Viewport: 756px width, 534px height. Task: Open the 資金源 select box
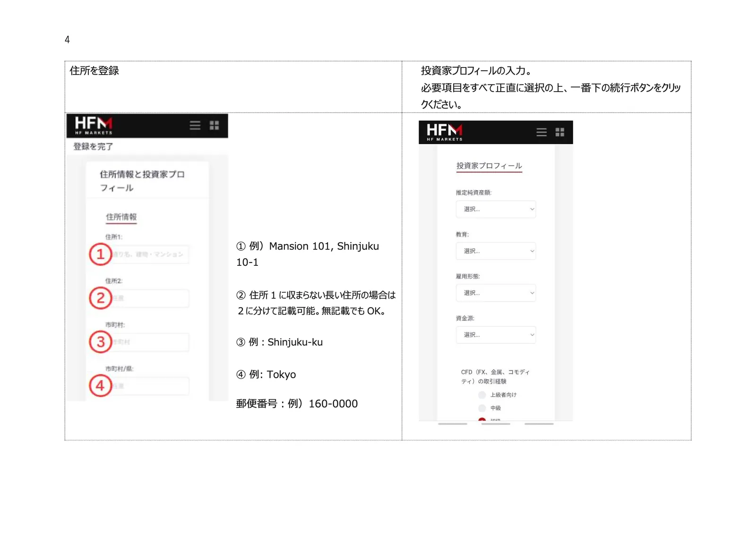(496, 335)
